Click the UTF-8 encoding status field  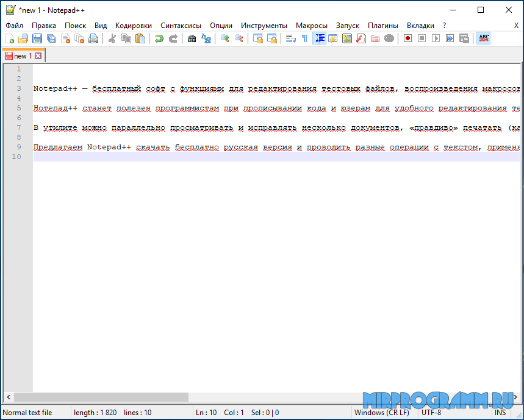click(x=431, y=413)
